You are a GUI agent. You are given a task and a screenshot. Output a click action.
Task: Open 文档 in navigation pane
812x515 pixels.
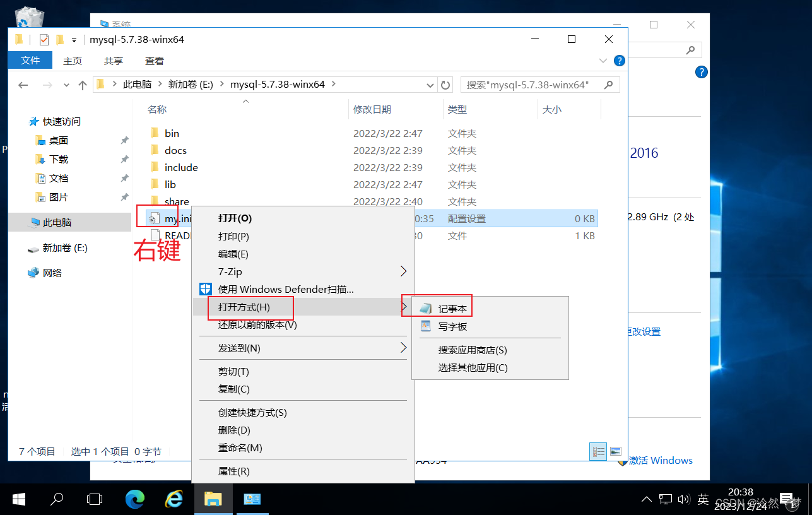[x=58, y=178]
